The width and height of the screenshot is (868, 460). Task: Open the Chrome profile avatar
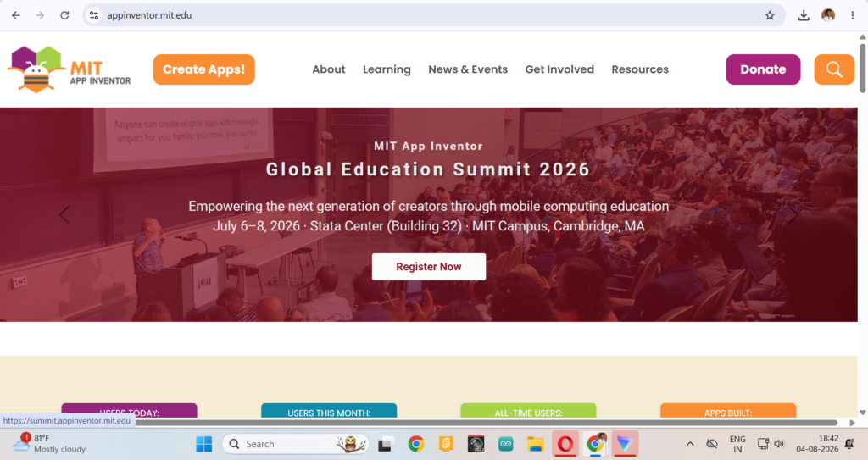[x=828, y=15]
